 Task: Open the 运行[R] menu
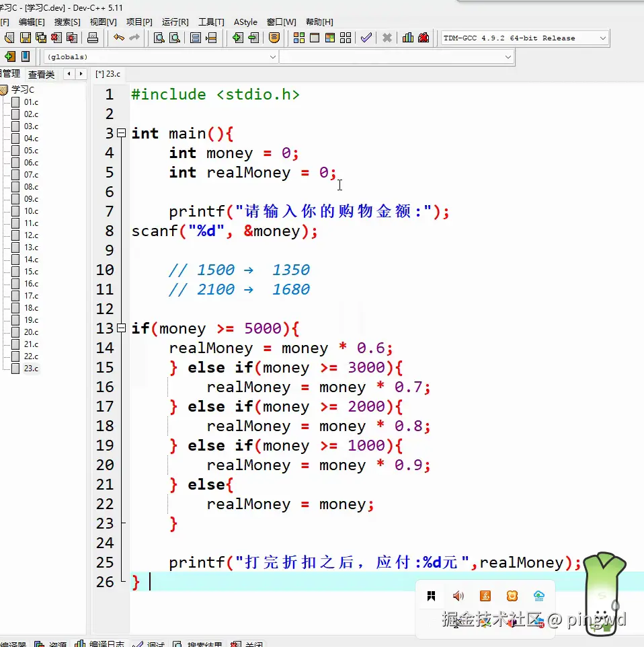pos(175,22)
